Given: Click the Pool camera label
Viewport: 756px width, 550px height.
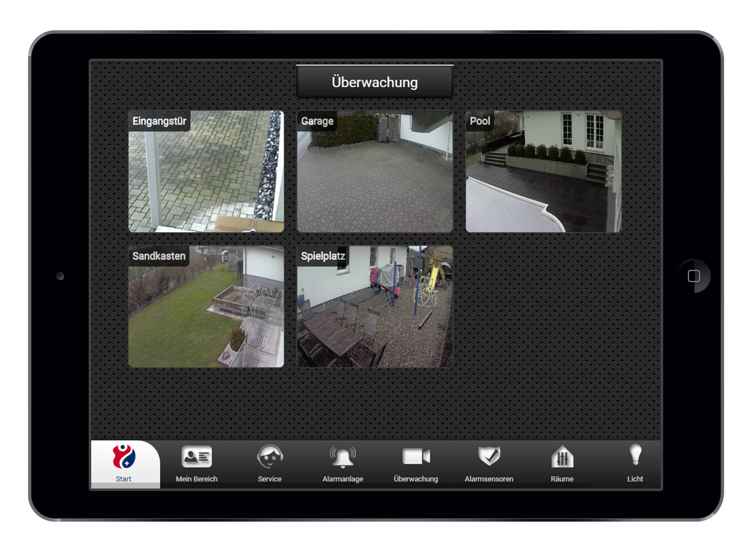Looking at the screenshot, I should coord(480,121).
